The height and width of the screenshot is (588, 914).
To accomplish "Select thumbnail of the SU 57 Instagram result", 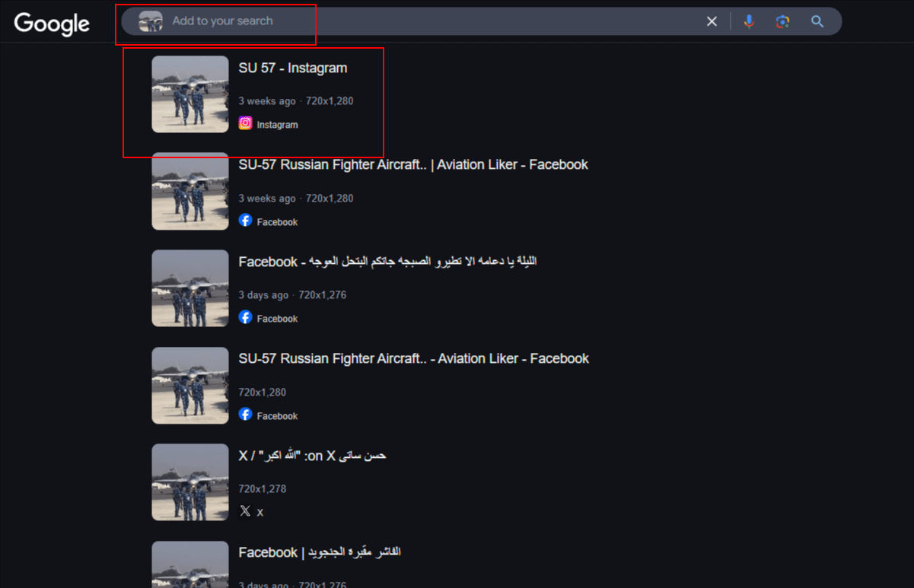I will click(189, 94).
